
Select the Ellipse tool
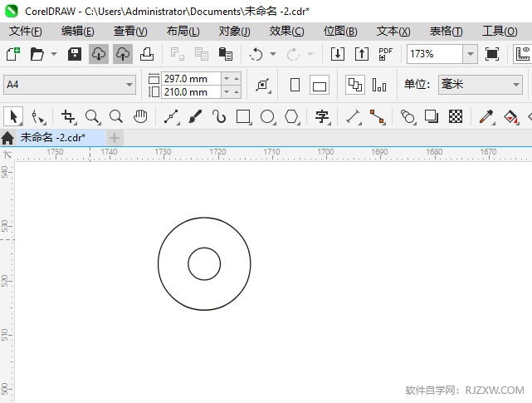268,117
